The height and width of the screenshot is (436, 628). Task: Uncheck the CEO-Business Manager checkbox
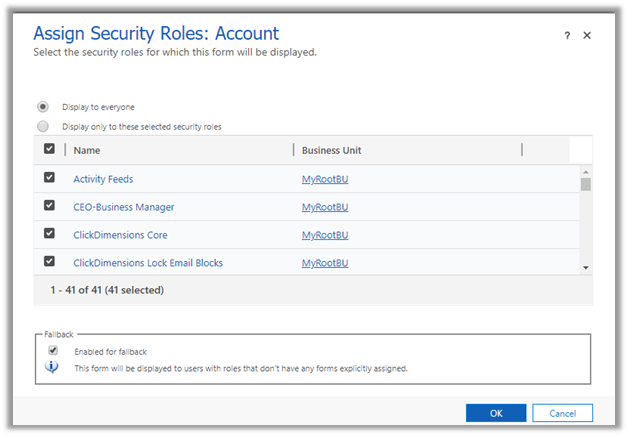pyautogui.click(x=50, y=207)
